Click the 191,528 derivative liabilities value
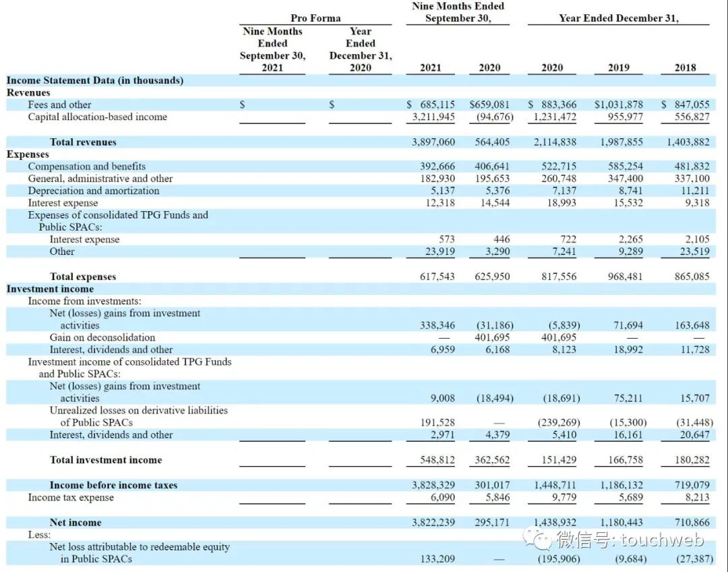Screen dimensions: 728x572 pyautogui.click(x=437, y=422)
